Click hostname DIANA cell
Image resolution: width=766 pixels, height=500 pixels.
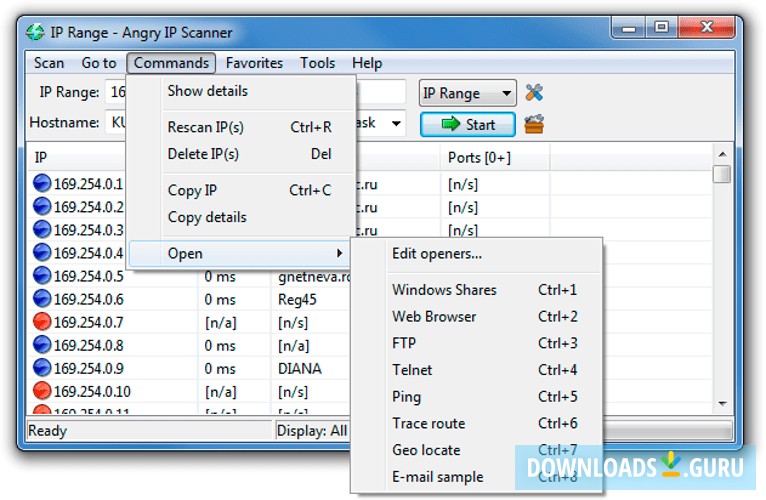tap(299, 369)
